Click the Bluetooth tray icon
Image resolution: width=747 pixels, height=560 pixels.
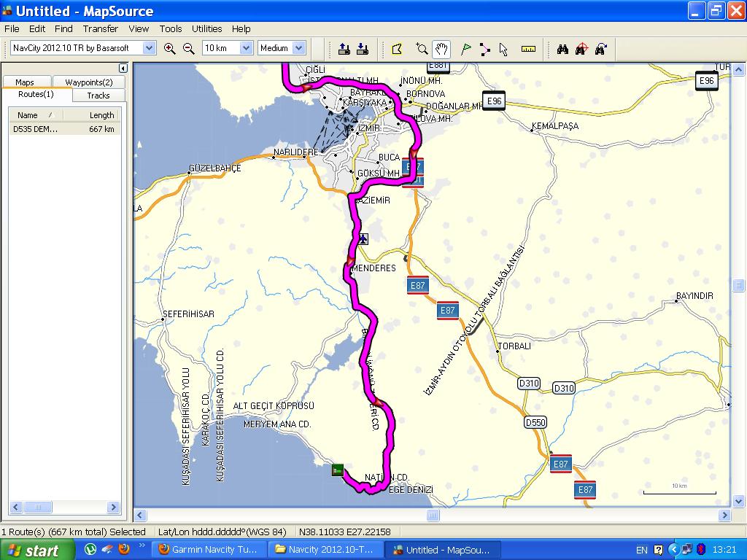700,550
